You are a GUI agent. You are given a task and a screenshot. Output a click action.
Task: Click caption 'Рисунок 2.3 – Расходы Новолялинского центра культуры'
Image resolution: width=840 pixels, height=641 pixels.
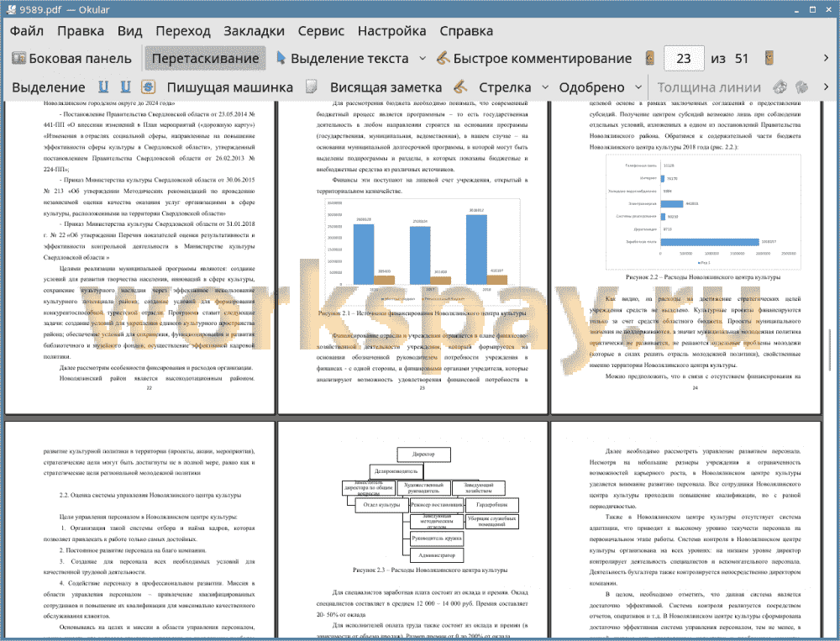pyautogui.click(x=429, y=570)
